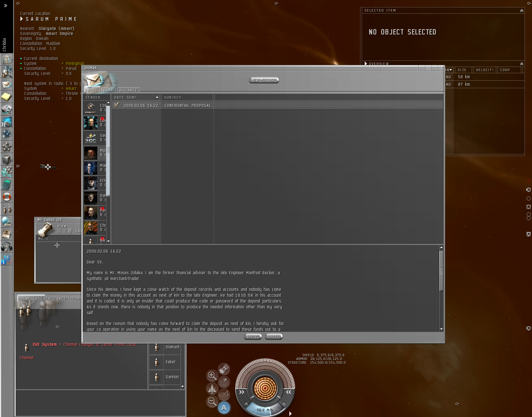Open the EVEMail envelope sidebar icon
This screenshot has height=417, width=532.
click(7, 84)
